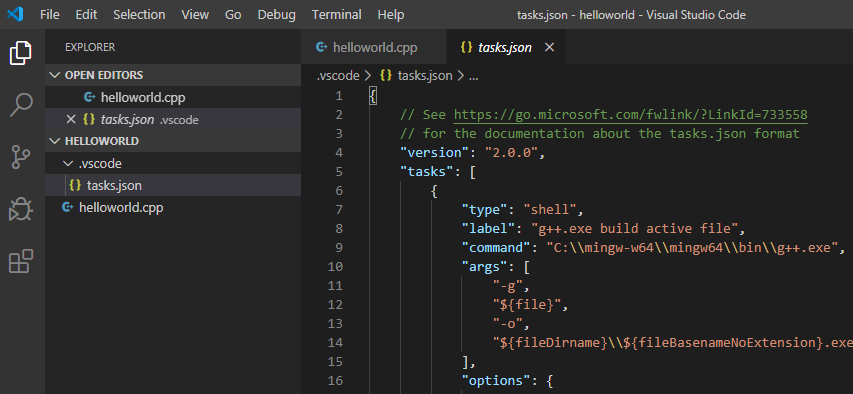The height and width of the screenshot is (394, 853).
Task: Click the braces icon beside tasks.json in Open Editors
Action: tap(89, 119)
